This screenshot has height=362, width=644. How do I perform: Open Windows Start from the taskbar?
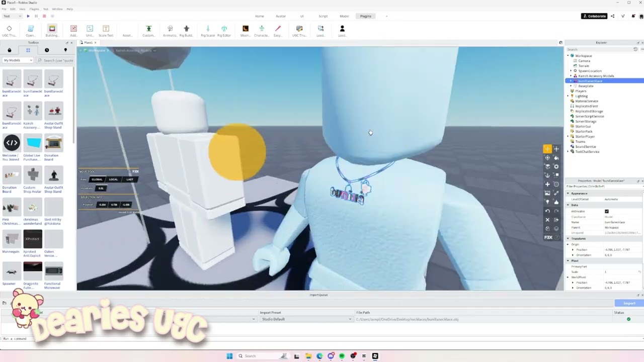pyautogui.click(x=229, y=356)
